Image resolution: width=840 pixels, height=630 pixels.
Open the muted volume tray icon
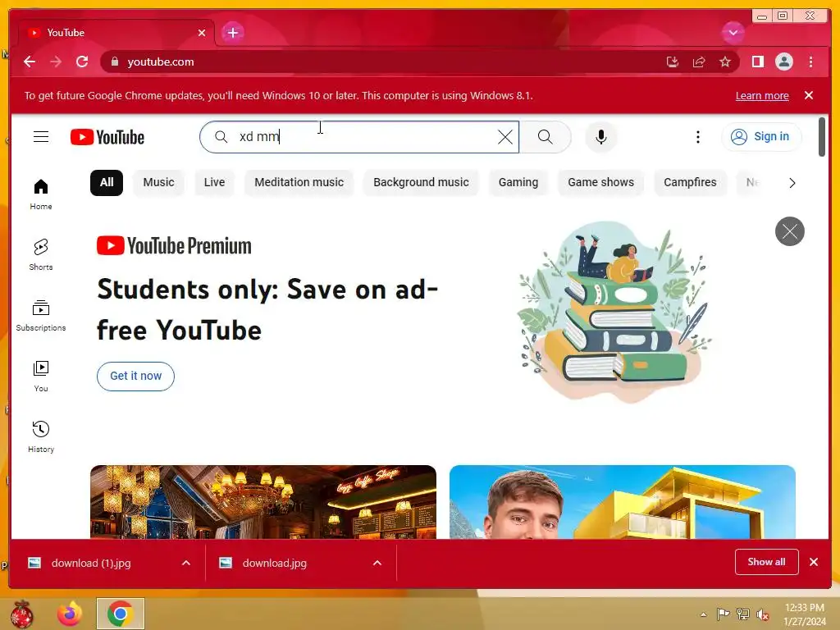pyautogui.click(x=763, y=614)
